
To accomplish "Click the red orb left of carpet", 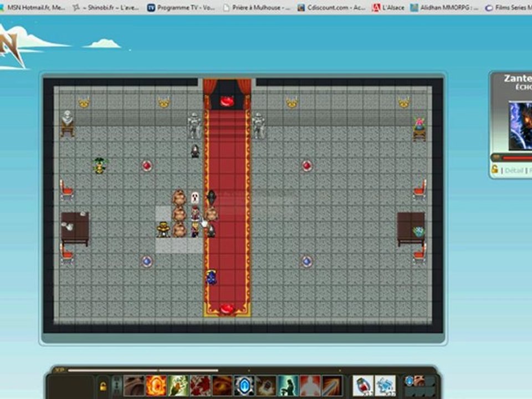I will [x=146, y=166].
